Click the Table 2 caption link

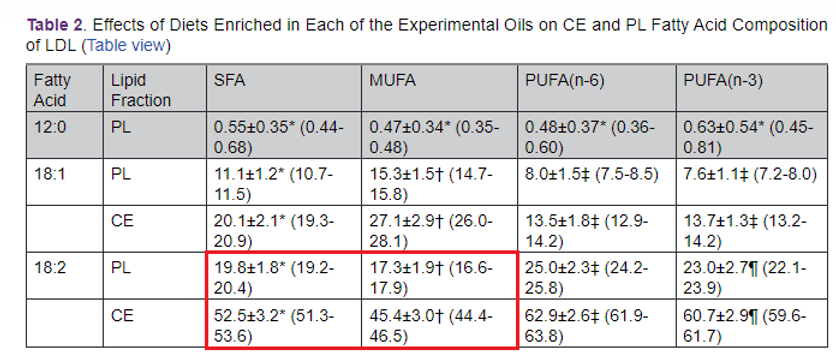(x=53, y=25)
